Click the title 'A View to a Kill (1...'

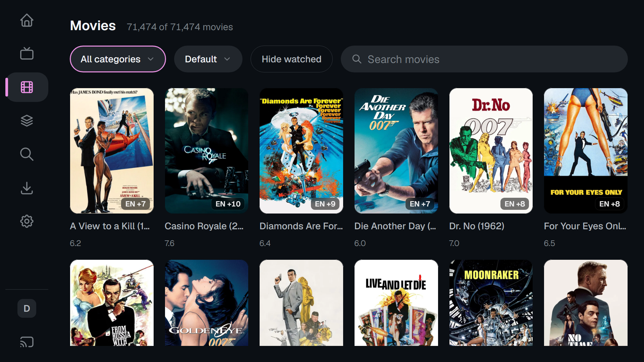(110, 226)
